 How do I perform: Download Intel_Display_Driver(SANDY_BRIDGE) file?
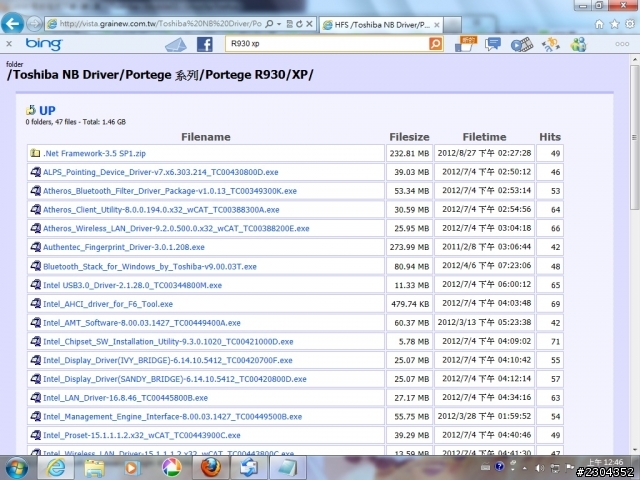(175, 379)
